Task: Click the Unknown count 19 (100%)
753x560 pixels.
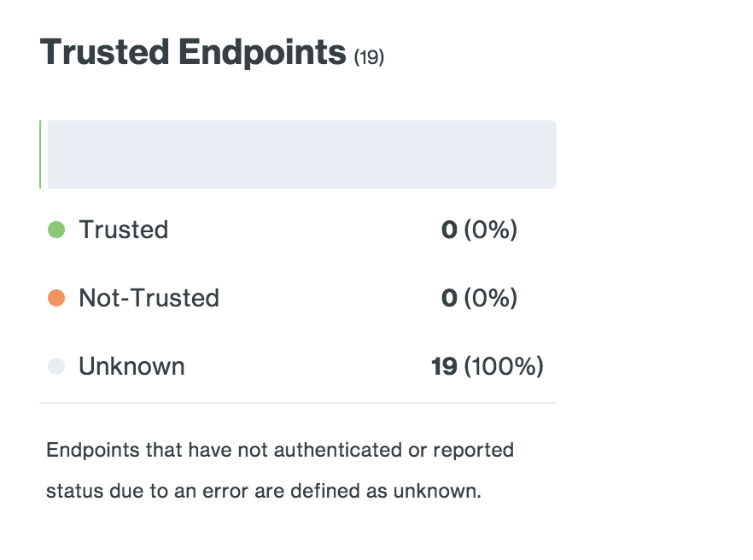Action: click(x=487, y=366)
